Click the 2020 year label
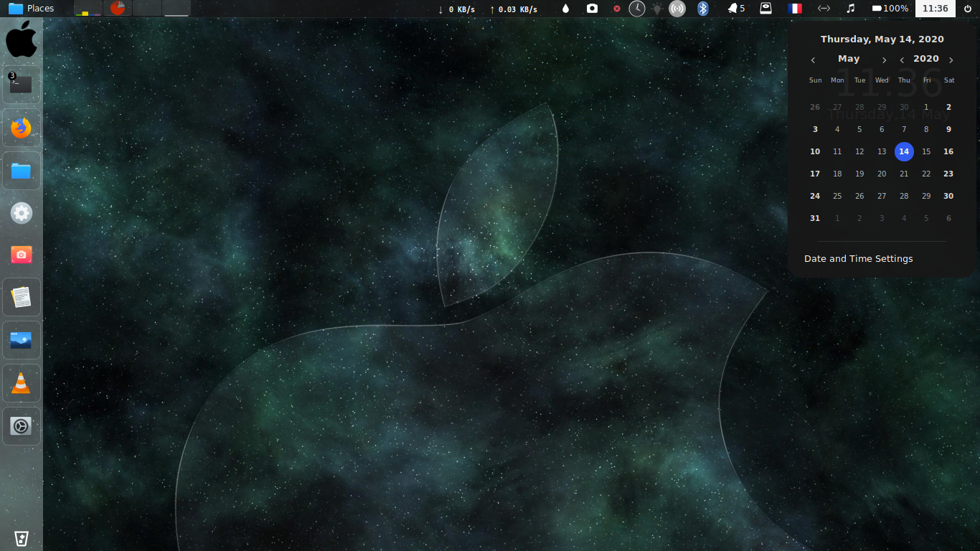 coord(926,59)
